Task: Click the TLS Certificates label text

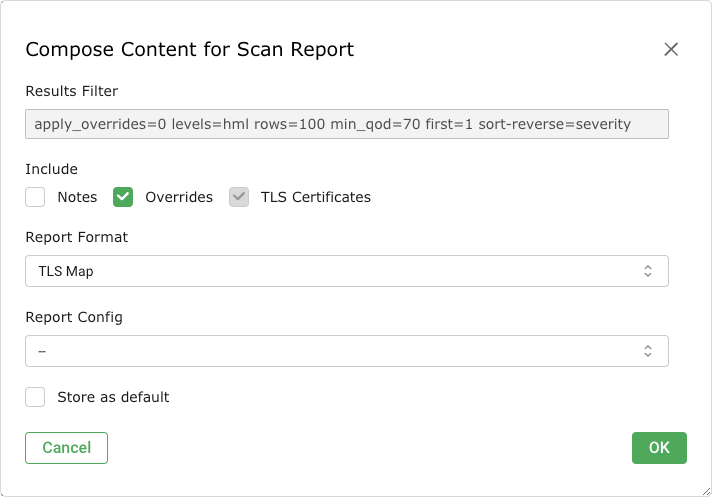Action: pos(316,197)
